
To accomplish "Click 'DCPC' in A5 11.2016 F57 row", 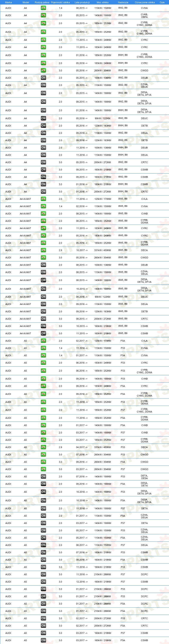I will pos(144,574).
